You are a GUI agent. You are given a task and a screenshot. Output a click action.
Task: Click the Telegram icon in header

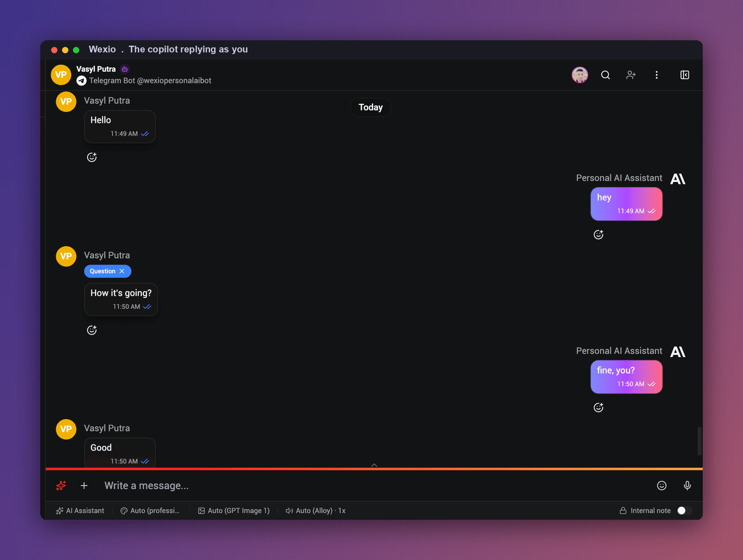[81, 80]
